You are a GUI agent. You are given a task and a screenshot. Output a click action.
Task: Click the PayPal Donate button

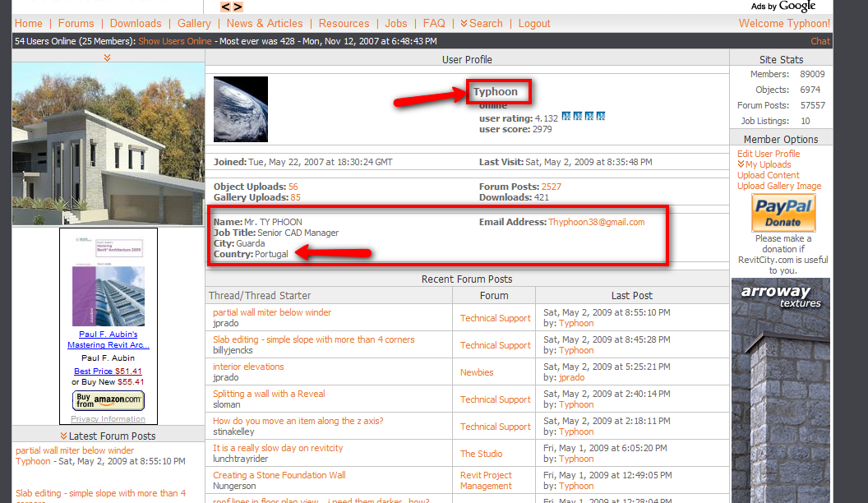pos(783,213)
